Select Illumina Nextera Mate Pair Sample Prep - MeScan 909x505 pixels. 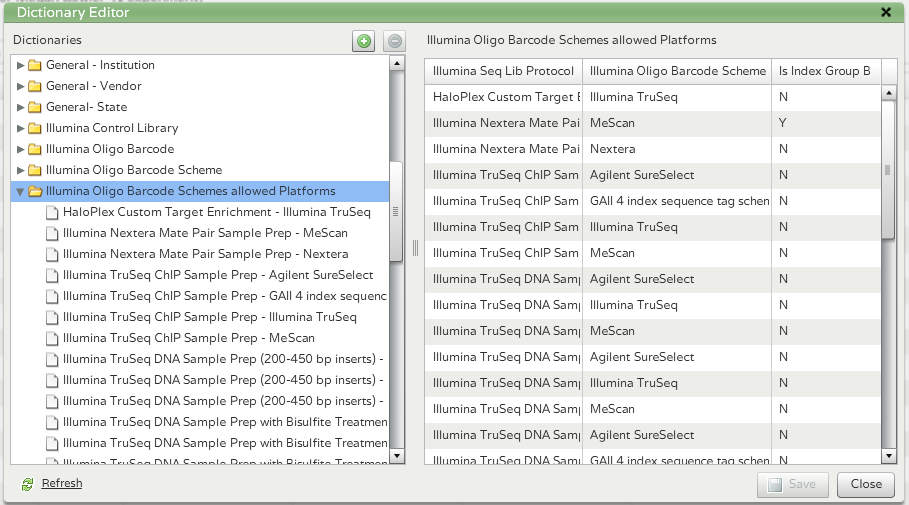[205, 233]
